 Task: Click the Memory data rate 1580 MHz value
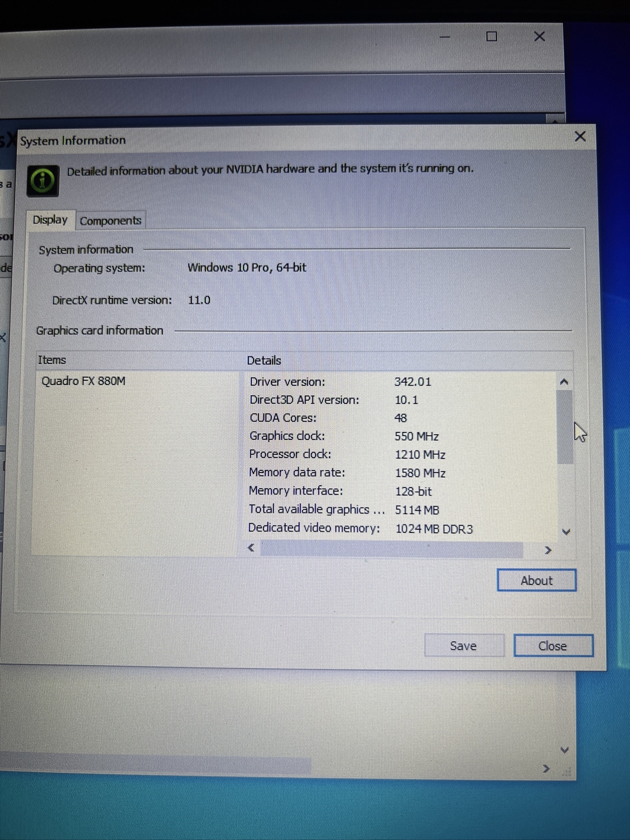coord(420,473)
